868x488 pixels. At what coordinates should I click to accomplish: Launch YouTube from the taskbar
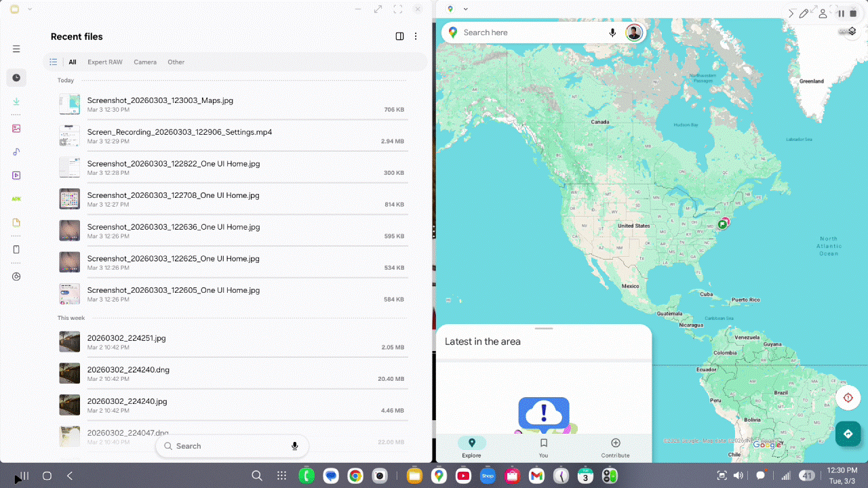point(463,476)
